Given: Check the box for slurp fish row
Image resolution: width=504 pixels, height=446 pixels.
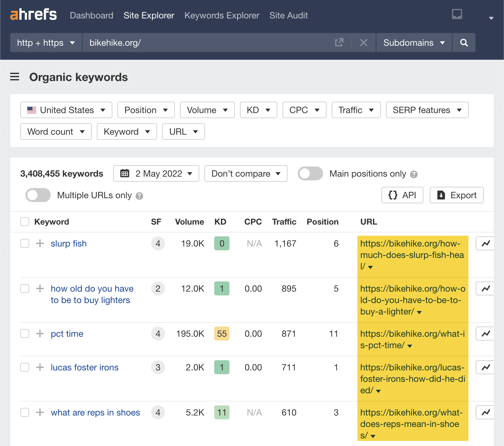Looking at the screenshot, I should (x=25, y=244).
